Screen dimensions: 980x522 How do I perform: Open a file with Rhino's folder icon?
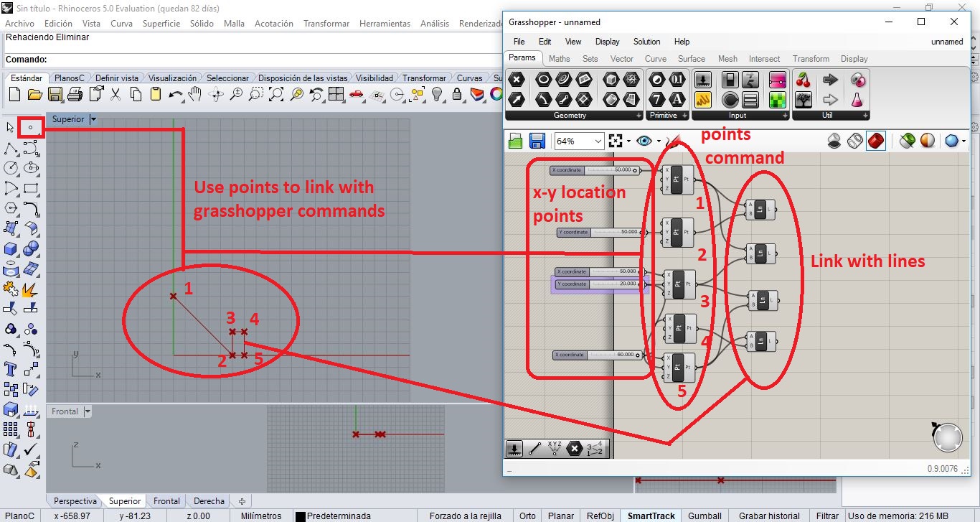click(34, 94)
